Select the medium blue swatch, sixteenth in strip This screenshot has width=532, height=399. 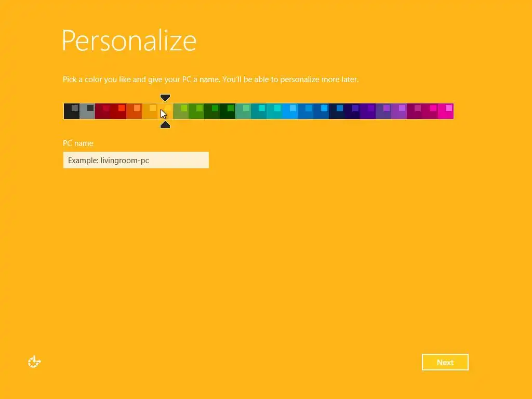tap(305, 111)
